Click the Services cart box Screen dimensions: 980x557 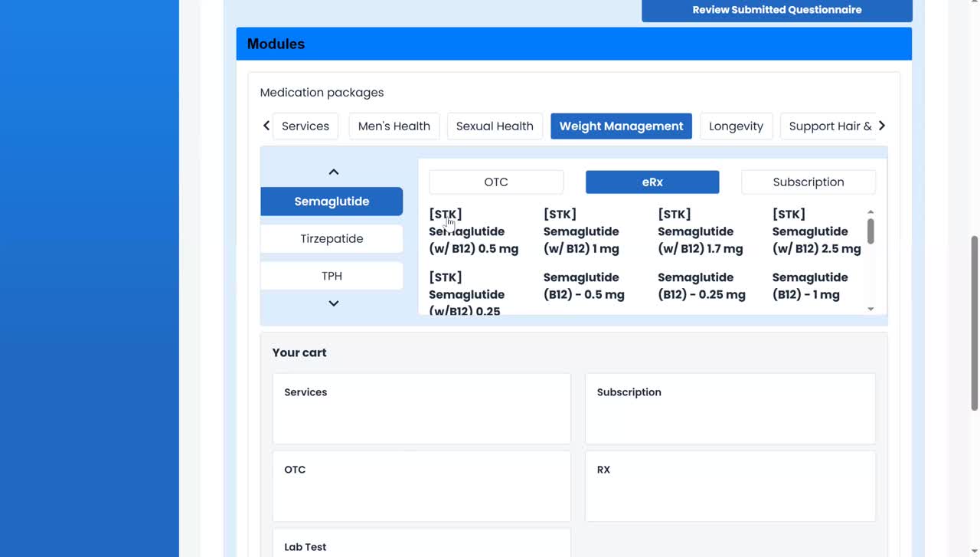click(x=422, y=408)
